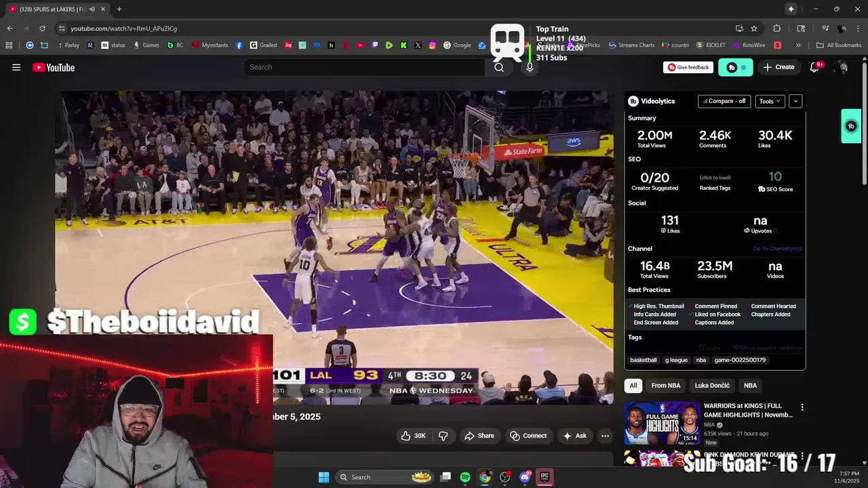Select the All filter chip
The width and height of the screenshot is (868, 488).
click(x=633, y=386)
